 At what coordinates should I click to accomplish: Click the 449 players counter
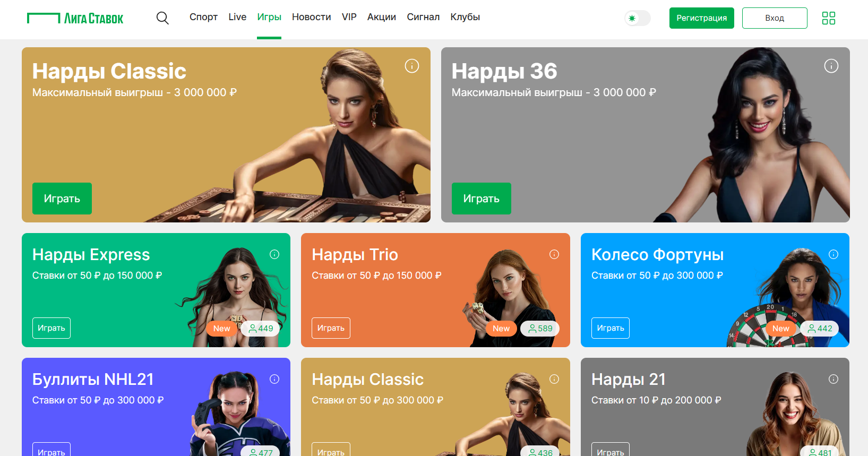click(260, 329)
